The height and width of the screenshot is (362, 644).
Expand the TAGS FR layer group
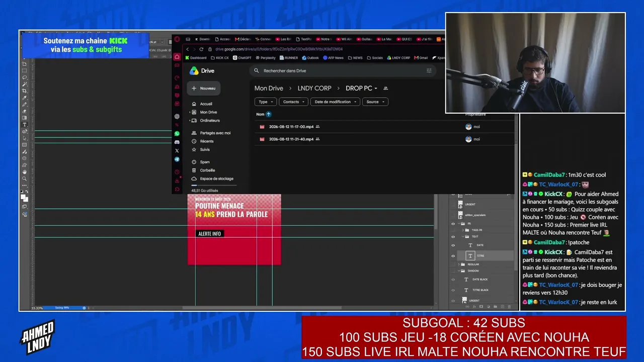(x=463, y=230)
